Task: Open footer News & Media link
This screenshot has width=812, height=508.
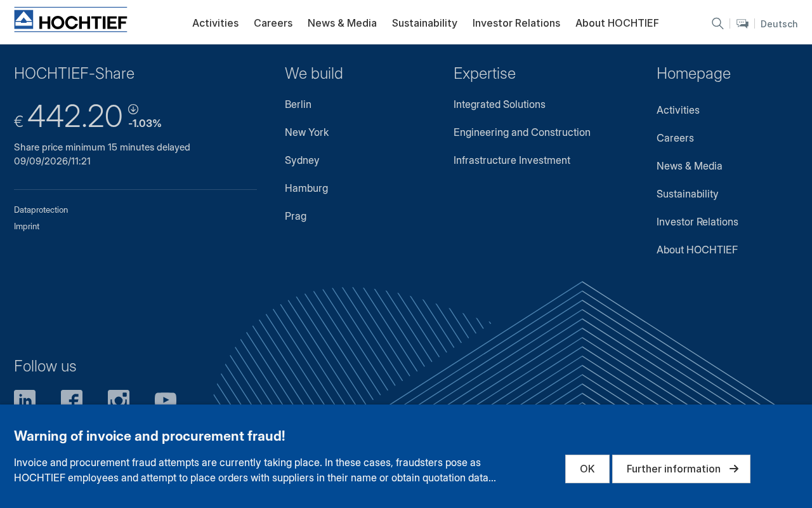Action: 690,166
